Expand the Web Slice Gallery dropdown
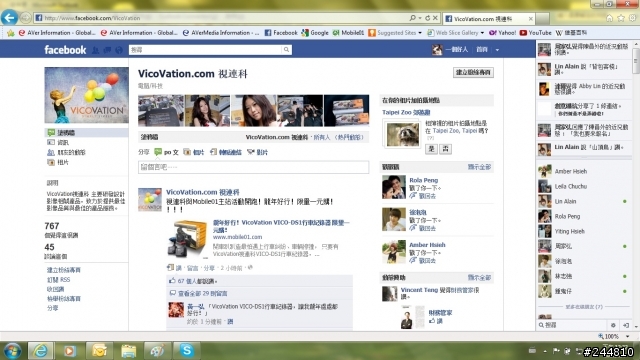Viewport: 640px width, 360px height. coord(482,33)
